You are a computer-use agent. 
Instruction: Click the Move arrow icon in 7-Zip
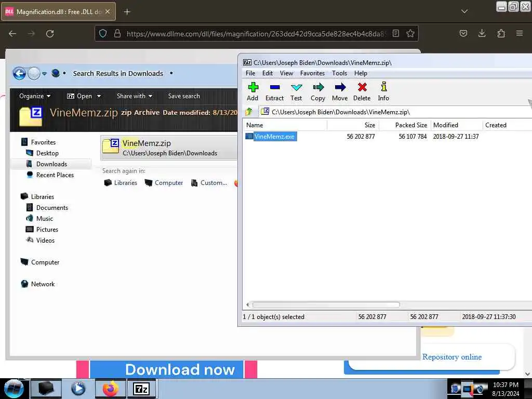pos(340,91)
